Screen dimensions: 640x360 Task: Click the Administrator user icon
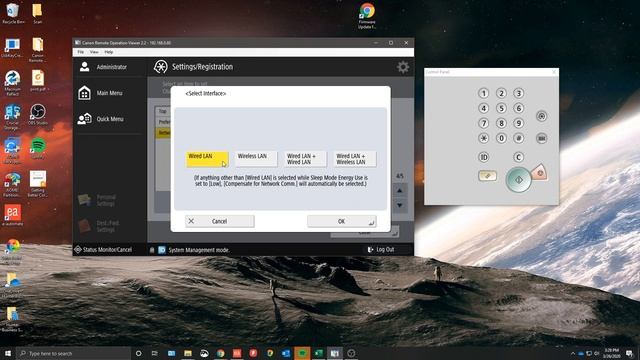(x=84, y=67)
